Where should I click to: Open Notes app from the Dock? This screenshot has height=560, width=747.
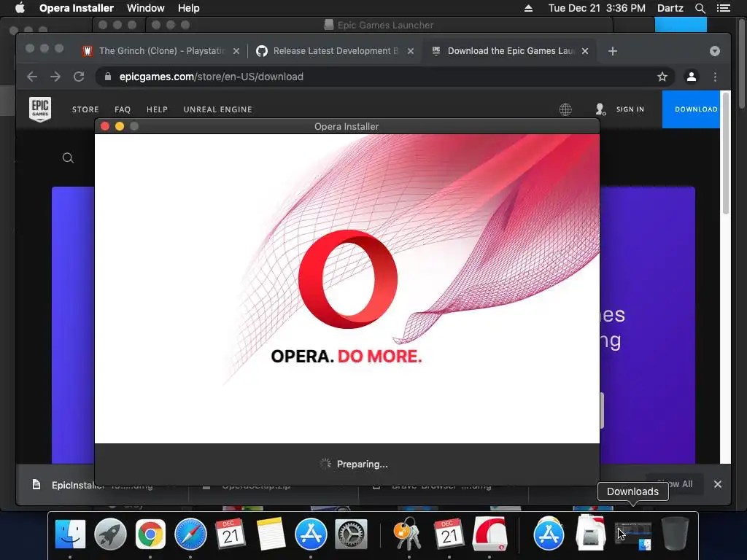(271, 534)
